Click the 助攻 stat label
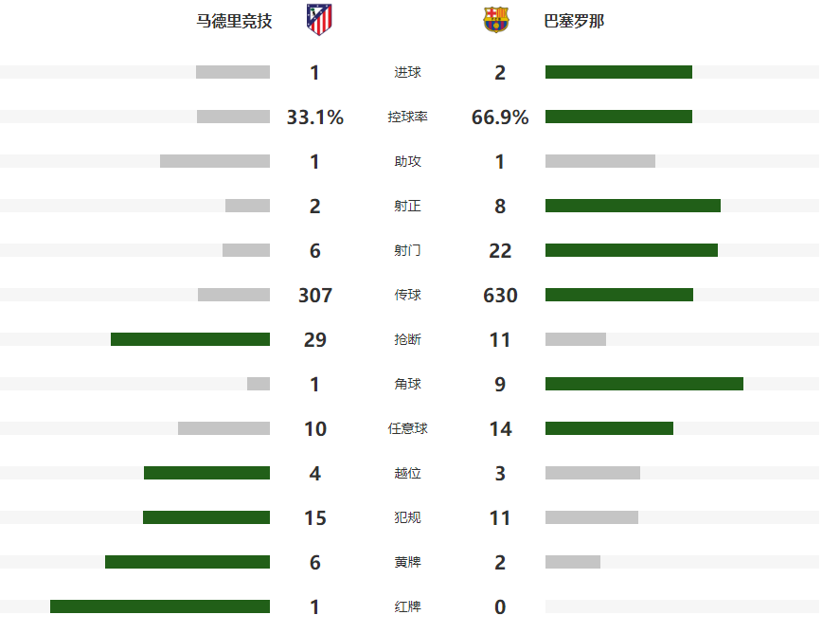 tap(407, 162)
